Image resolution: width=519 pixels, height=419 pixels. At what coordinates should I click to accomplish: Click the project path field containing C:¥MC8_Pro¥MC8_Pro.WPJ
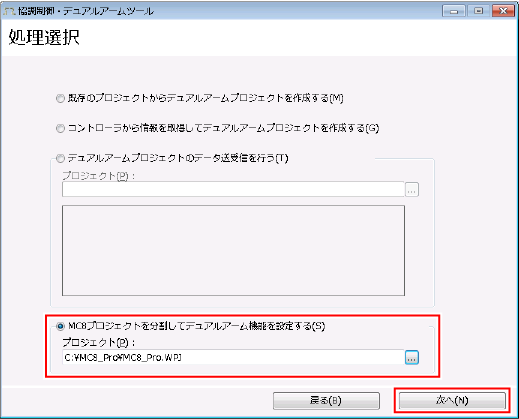click(x=233, y=358)
